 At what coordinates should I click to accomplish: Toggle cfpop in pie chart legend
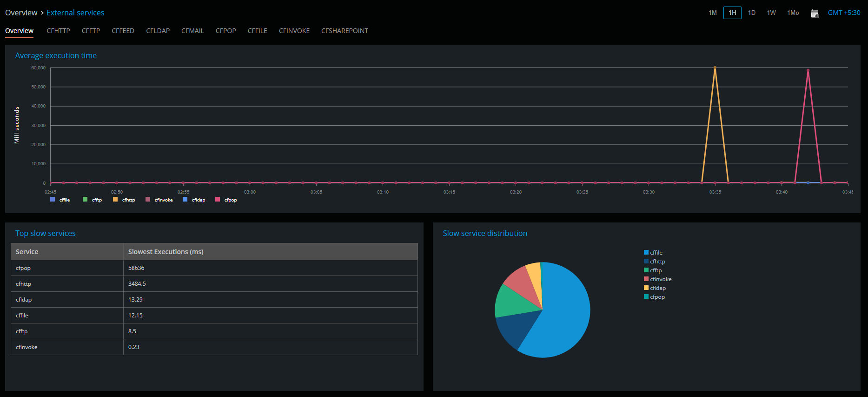[x=654, y=297]
